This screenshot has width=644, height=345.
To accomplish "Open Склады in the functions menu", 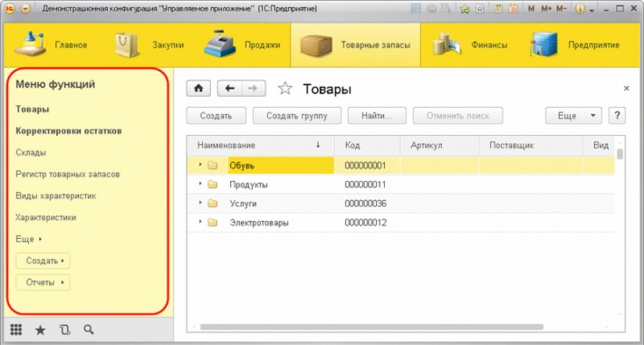I will click(31, 152).
